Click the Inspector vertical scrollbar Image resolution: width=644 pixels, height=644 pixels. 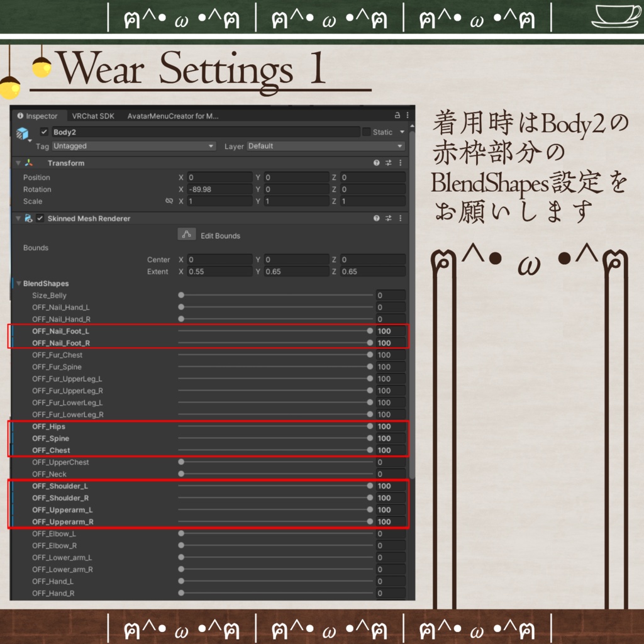click(x=412, y=304)
